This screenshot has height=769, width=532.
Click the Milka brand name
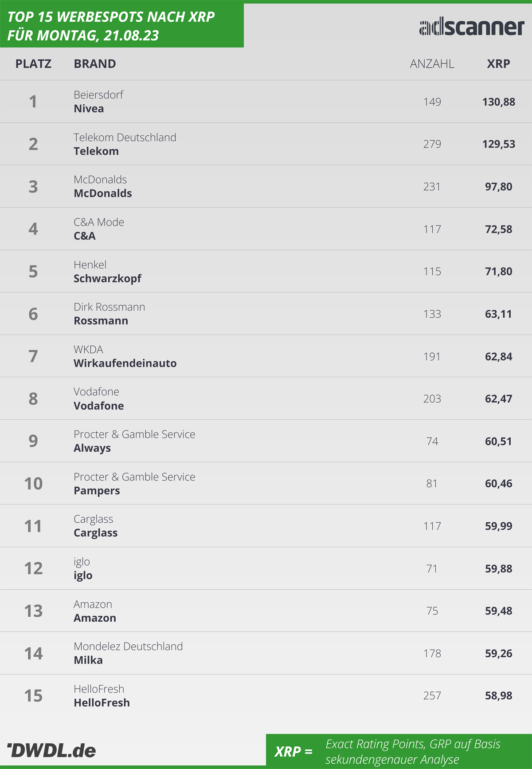click(88, 660)
